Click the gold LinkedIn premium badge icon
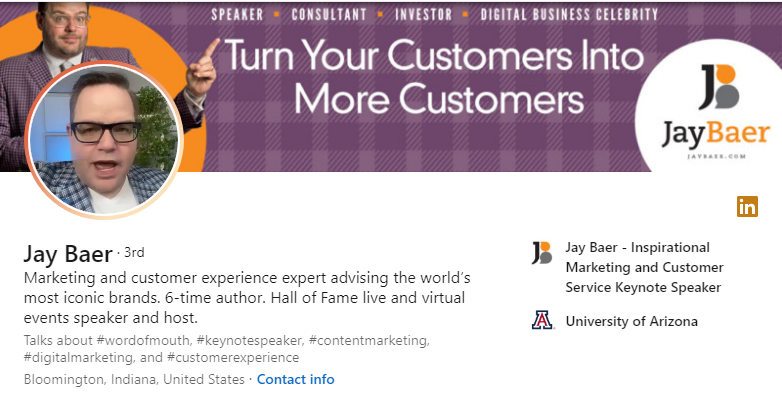782x400 pixels. coord(747,207)
